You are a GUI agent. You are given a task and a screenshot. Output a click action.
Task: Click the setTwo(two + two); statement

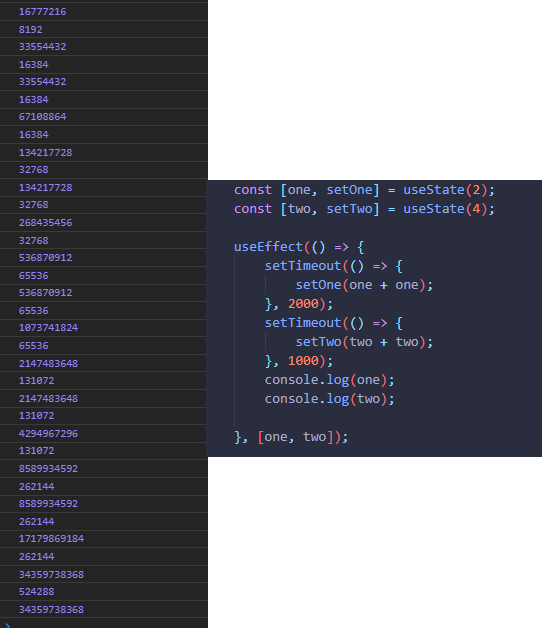364,342
